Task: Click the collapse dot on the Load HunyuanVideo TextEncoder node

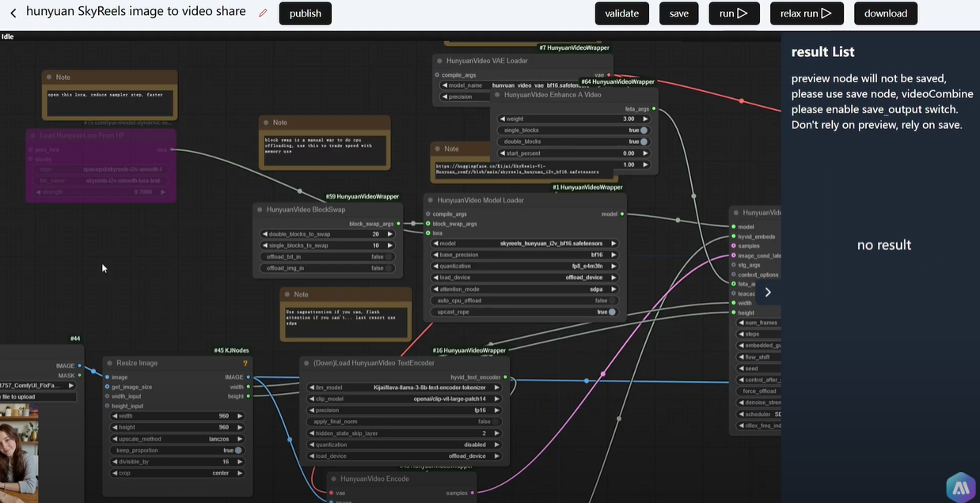Action: 306,363
